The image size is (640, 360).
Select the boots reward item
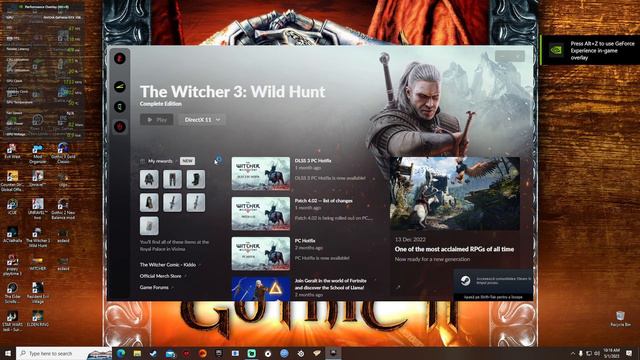[x=196, y=179]
